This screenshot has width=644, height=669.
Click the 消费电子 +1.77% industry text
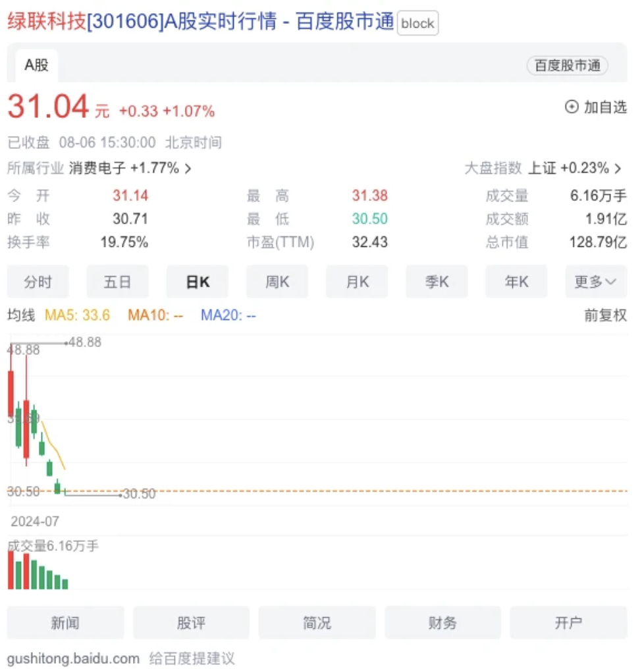(124, 168)
